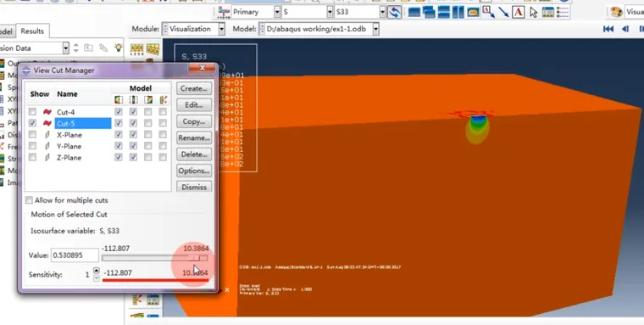Click the Dismiss button
Image resolution: width=644 pixels, height=325 pixels.
[x=194, y=187]
